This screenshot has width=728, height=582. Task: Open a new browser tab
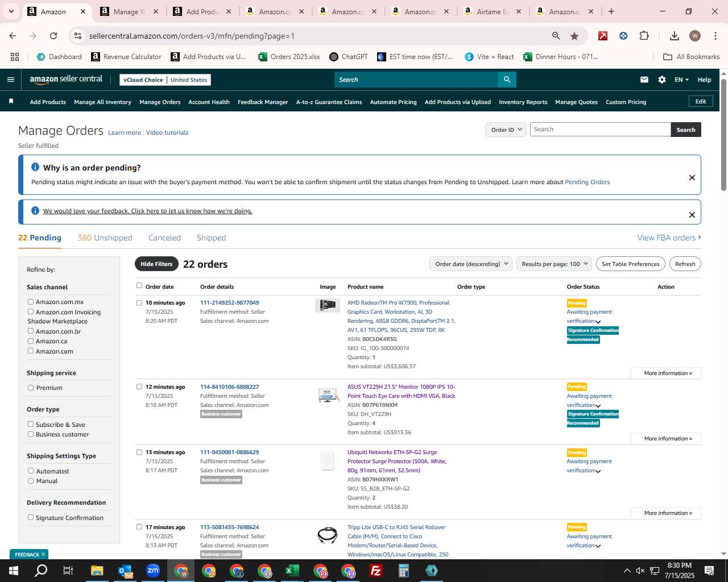click(611, 11)
